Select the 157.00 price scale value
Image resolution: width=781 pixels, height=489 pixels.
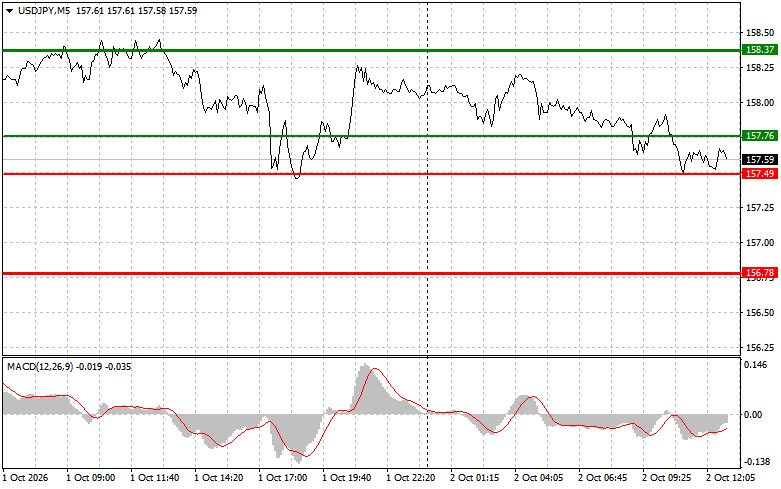coord(760,243)
